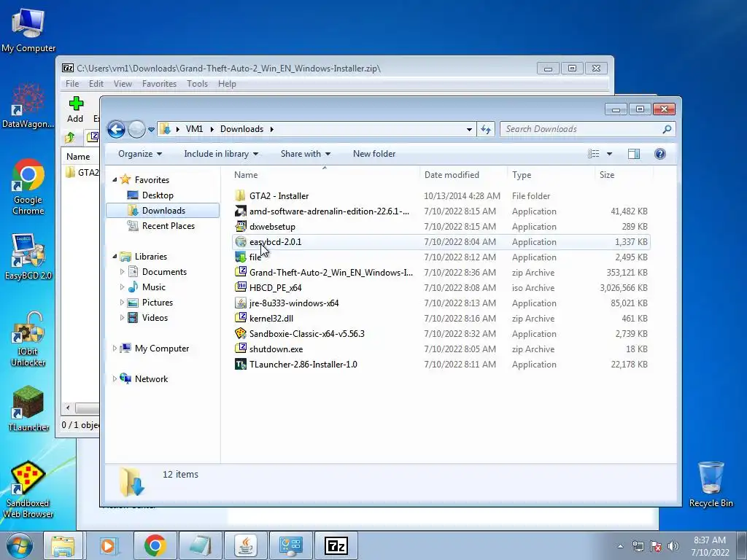This screenshot has width=747, height=560.
Task: Select Sandboxie-Classic-x64-v5.56.3 icon
Action: point(241,334)
